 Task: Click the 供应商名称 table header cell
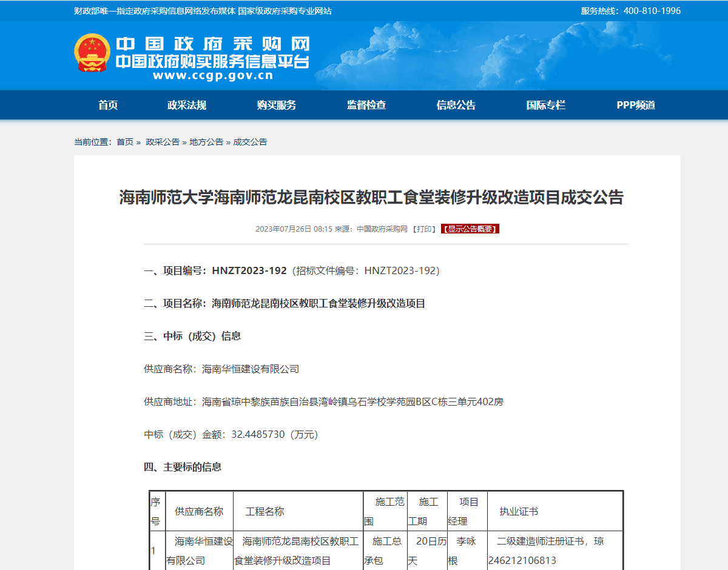(x=199, y=511)
